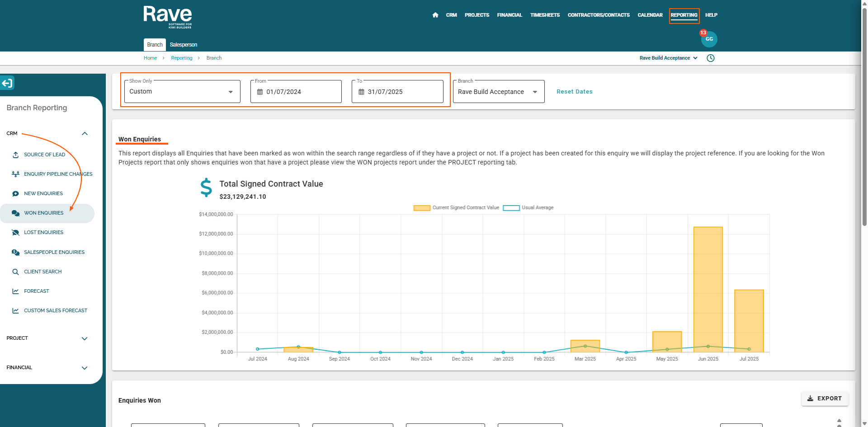The width and height of the screenshot is (868, 427).
Task: Open the GG user avatar menu
Action: [x=709, y=39]
